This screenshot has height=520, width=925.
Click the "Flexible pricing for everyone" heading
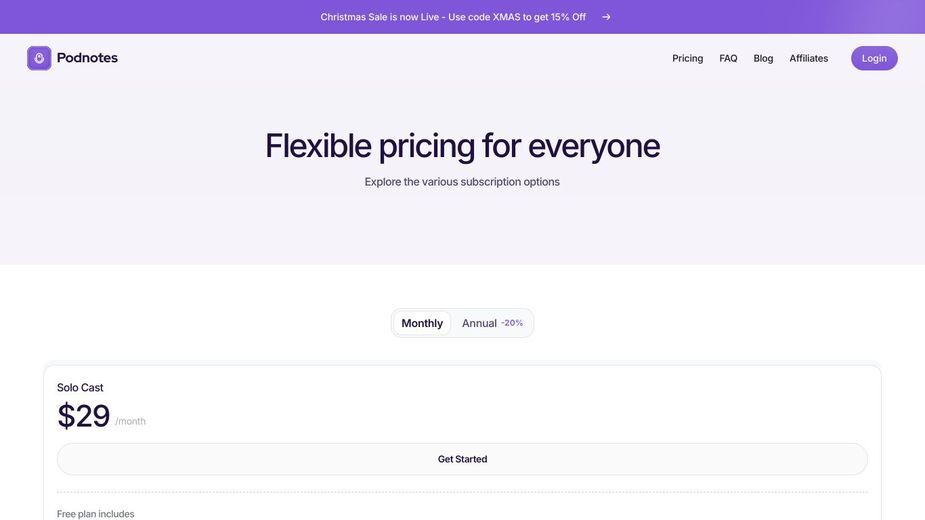[x=462, y=146]
